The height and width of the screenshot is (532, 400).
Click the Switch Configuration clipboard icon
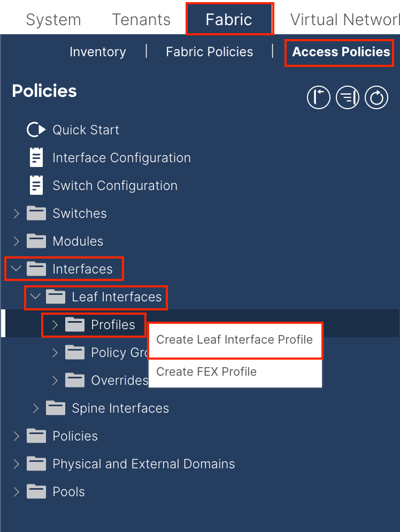[x=36, y=186]
